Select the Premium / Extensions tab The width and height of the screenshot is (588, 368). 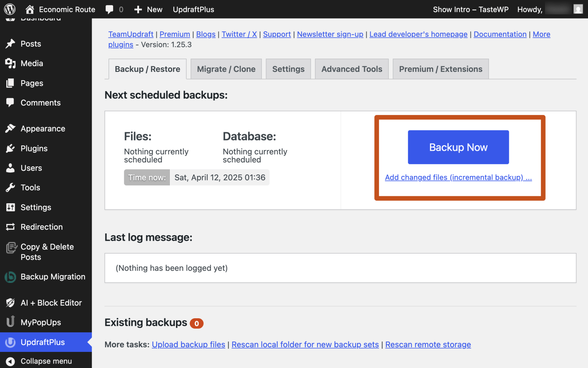(440, 69)
